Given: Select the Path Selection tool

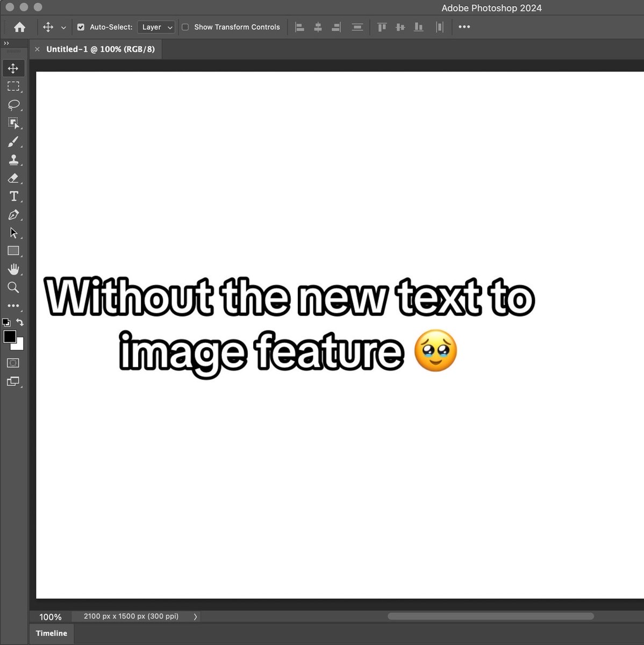Looking at the screenshot, I should click(x=13, y=233).
